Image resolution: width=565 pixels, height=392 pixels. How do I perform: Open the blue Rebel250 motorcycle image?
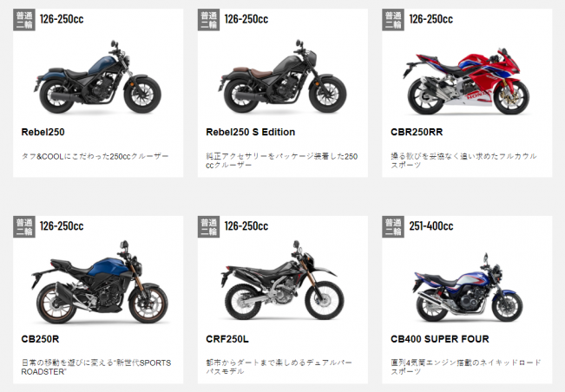click(x=98, y=77)
